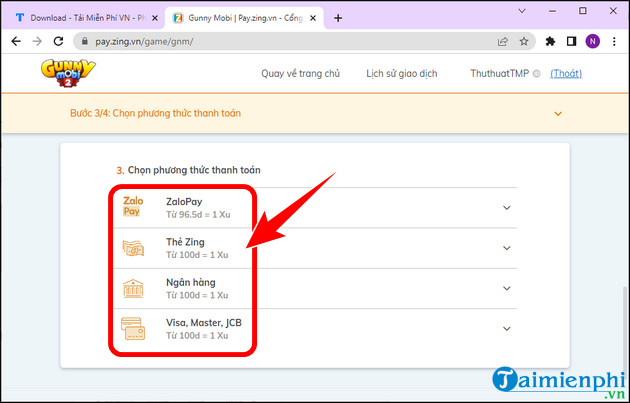The image size is (630, 403).
Task: Click the browser back arrow
Action: [x=16, y=41]
